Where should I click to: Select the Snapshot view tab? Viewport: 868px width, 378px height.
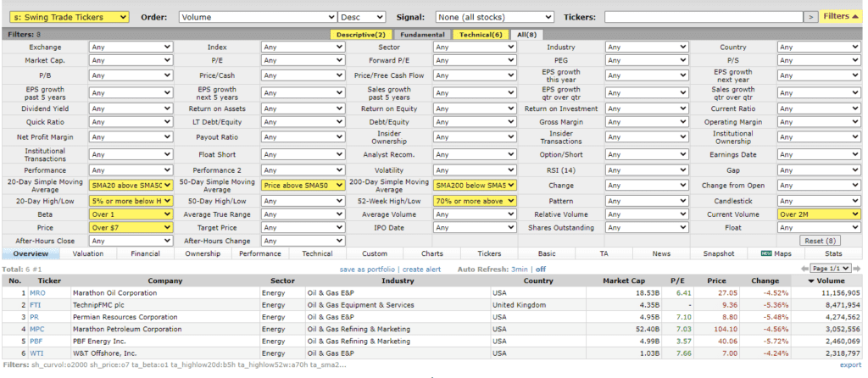pos(719,253)
